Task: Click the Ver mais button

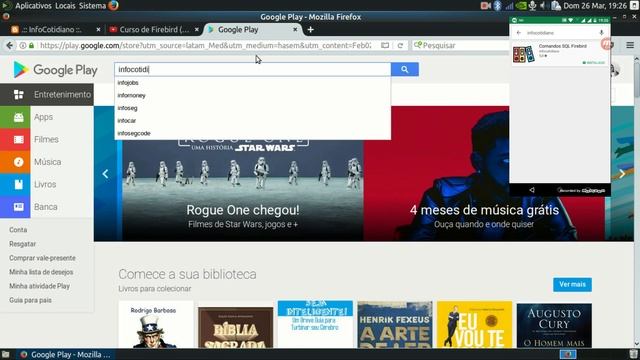Action: pos(572,284)
